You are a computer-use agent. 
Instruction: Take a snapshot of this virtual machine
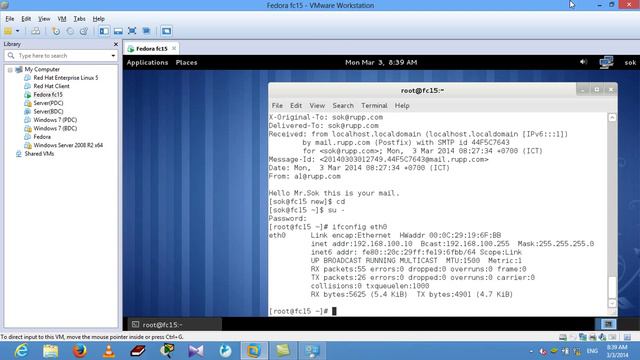(x=56, y=31)
